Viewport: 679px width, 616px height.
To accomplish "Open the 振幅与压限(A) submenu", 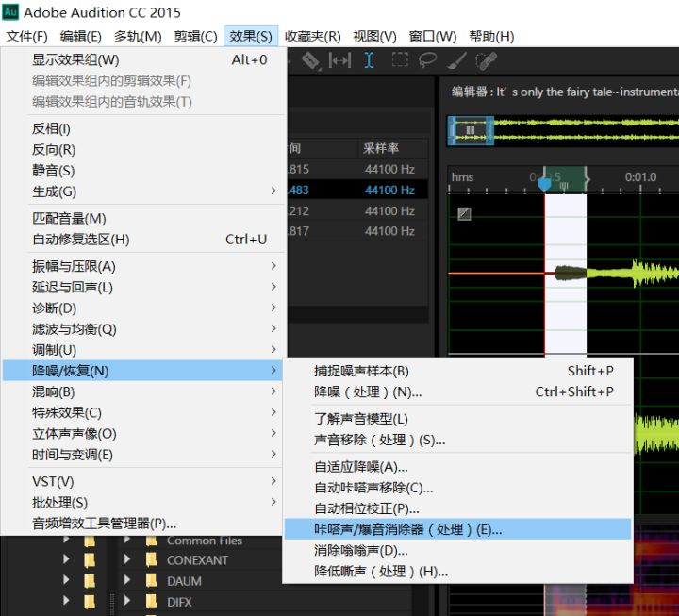I will 144,266.
